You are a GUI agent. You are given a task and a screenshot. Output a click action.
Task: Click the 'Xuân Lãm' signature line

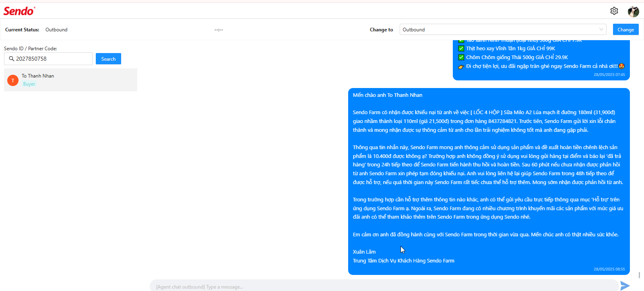(x=364, y=252)
